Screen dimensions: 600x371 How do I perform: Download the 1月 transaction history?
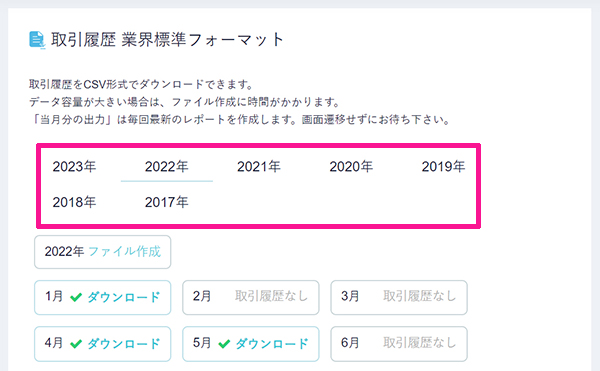pyautogui.click(x=103, y=298)
